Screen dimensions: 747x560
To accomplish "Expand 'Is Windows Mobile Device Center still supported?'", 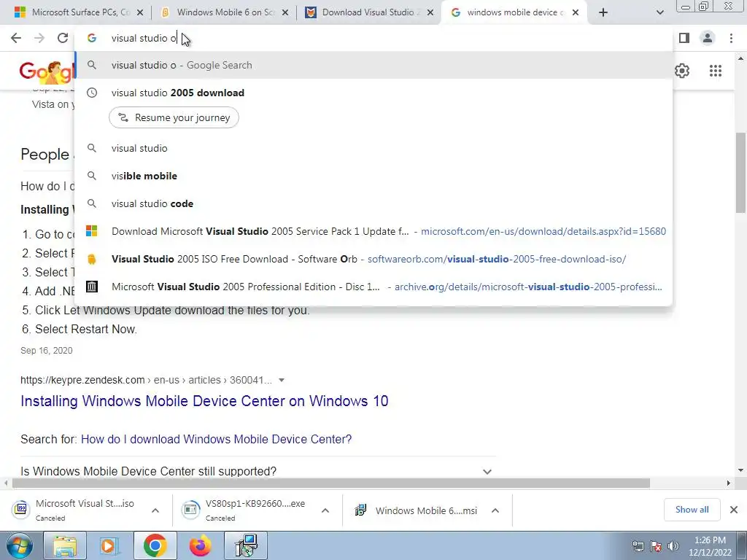I will tap(258, 471).
